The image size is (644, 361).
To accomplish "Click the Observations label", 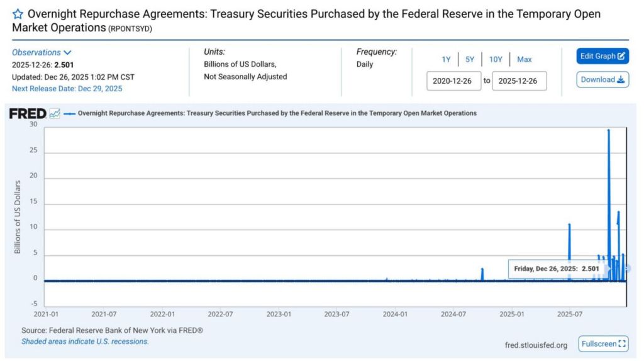I will [36, 53].
